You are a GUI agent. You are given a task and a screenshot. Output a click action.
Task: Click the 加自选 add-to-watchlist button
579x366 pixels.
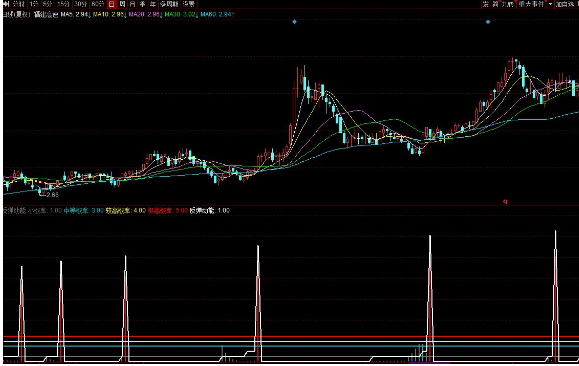click(x=566, y=4)
